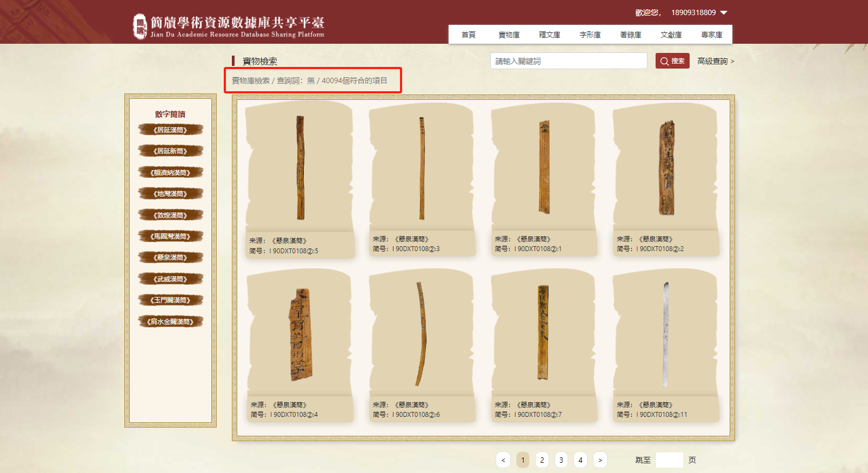Click the red search button

(x=672, y=61)
